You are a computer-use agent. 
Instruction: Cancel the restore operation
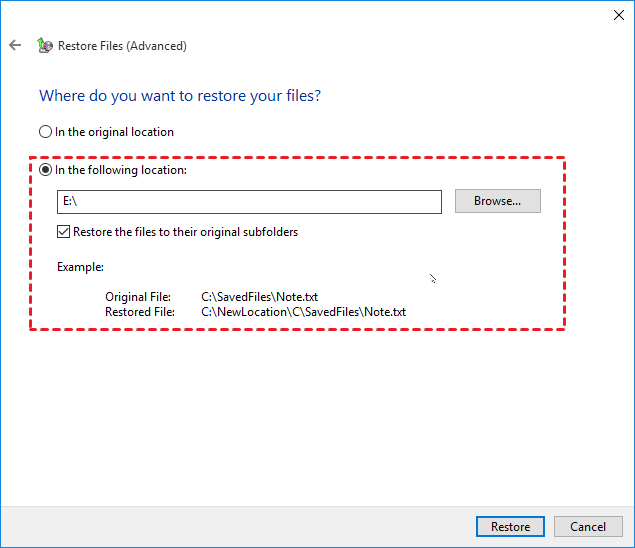(588, 526)
